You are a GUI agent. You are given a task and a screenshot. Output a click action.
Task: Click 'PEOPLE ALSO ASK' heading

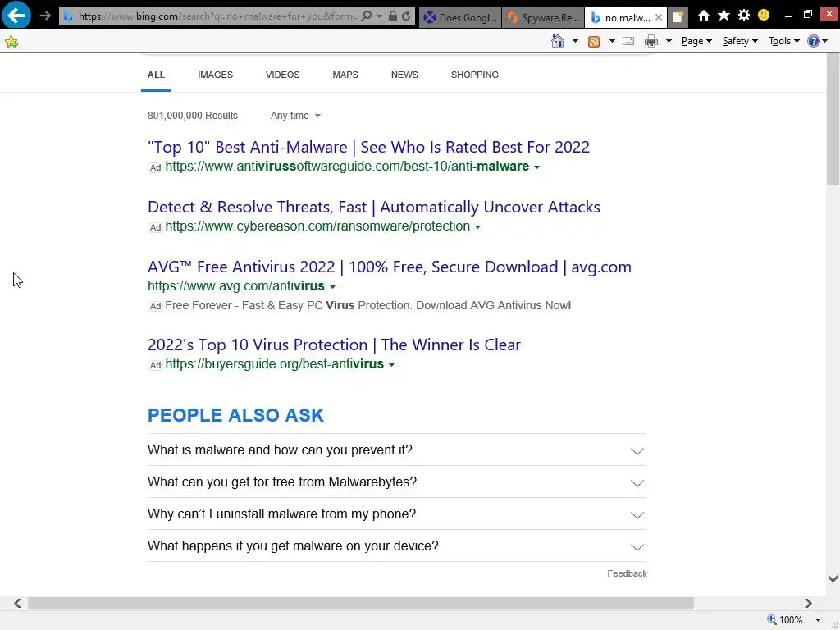[235, 415]
